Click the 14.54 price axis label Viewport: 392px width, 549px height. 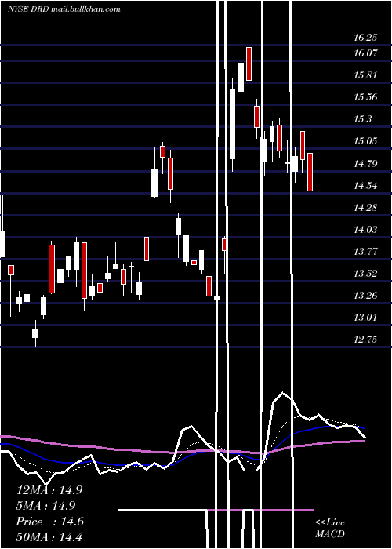(365, 186)
